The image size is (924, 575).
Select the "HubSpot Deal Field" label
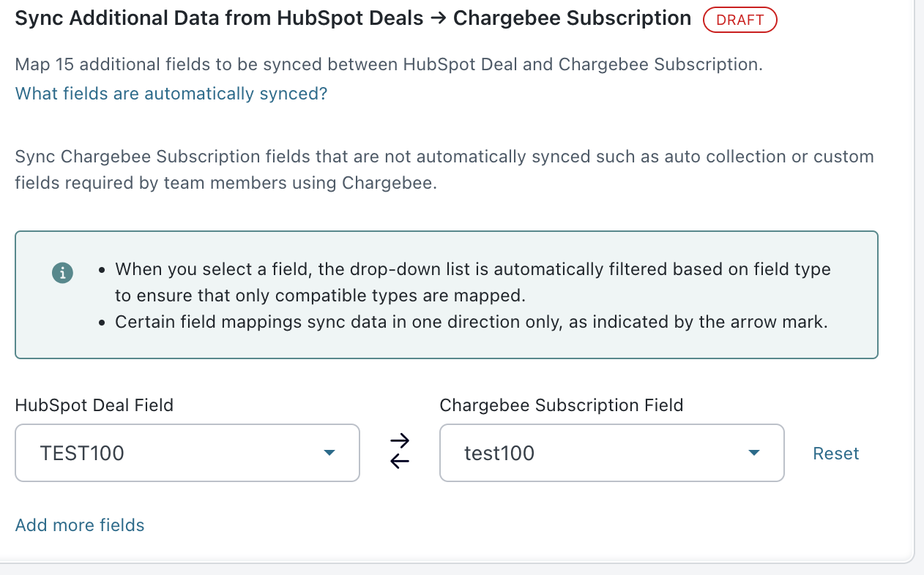94,405
